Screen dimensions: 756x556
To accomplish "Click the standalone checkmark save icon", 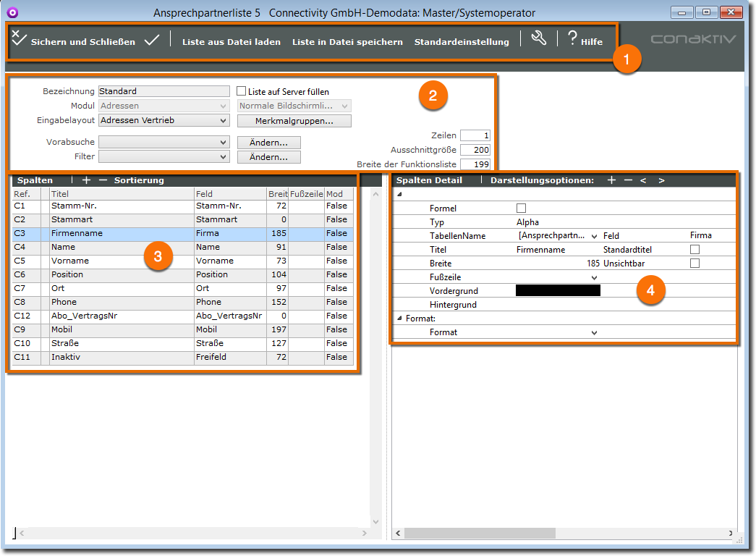I will (x=152, y=41).
